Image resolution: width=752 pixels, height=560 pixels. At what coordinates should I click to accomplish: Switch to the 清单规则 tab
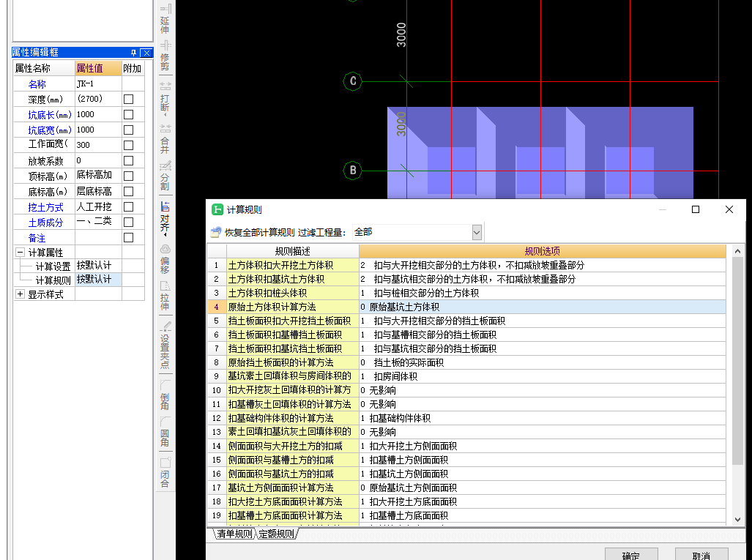coord(234,534)
